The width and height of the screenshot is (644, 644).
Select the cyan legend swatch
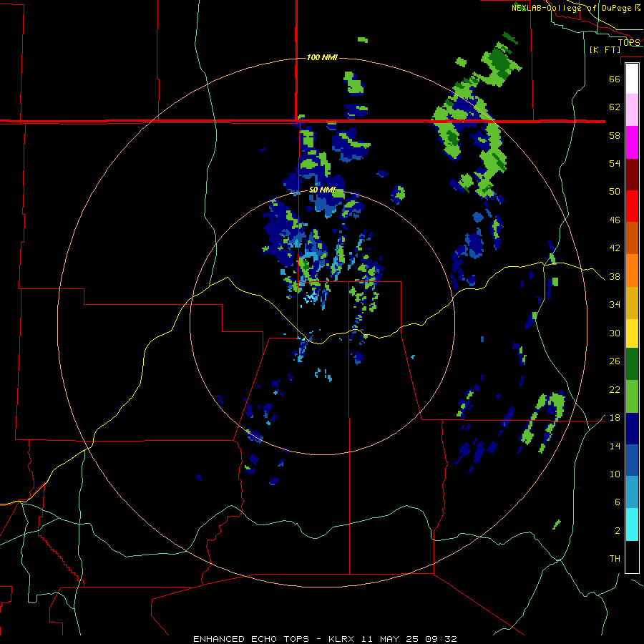632,525
